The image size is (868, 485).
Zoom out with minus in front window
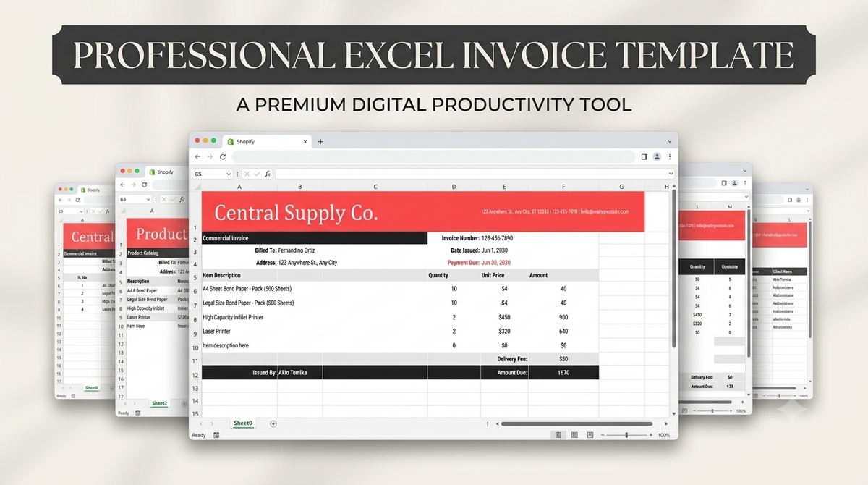pyautogui.click(x=604, y=435)
